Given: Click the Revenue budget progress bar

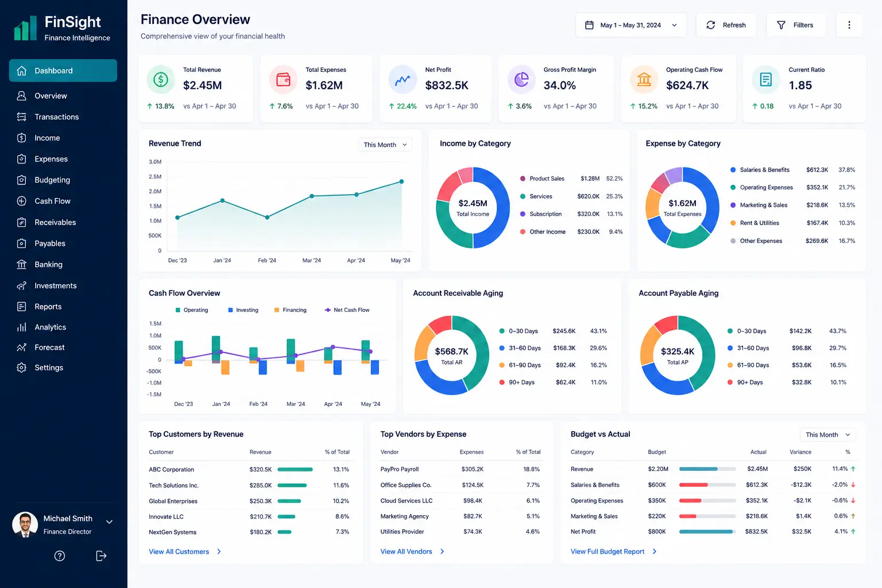Looking at the screenshot, I should (x=707, y=469).
